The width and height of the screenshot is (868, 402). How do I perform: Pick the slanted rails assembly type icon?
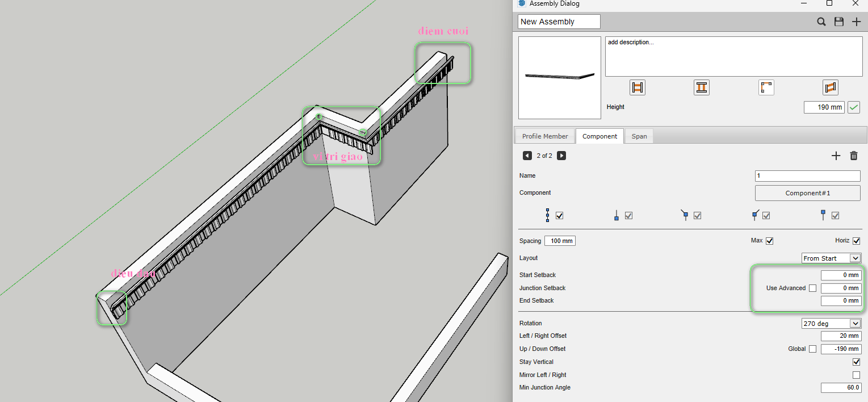(830, 87)
